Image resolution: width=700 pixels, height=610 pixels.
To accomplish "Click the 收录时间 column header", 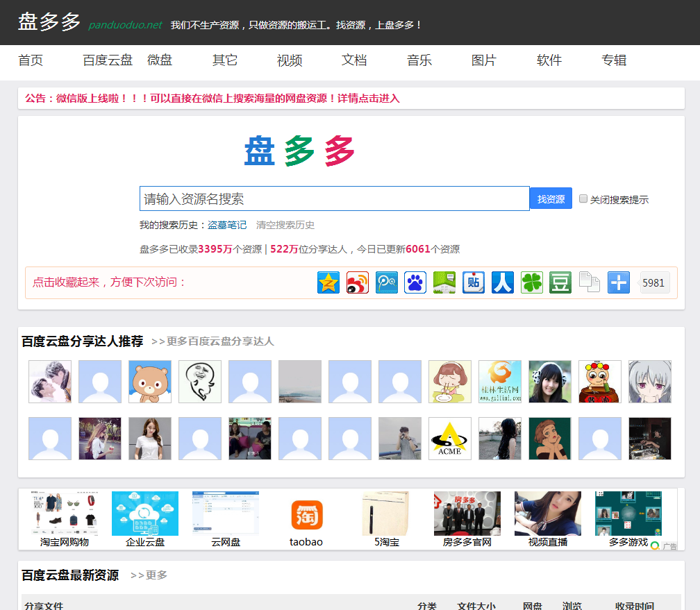I will (x=635, y=606).
